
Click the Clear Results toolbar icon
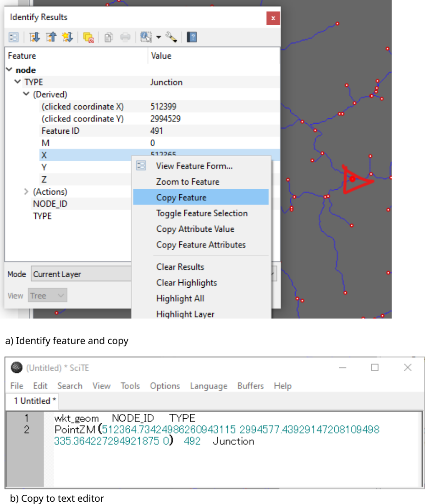point(88,38)
